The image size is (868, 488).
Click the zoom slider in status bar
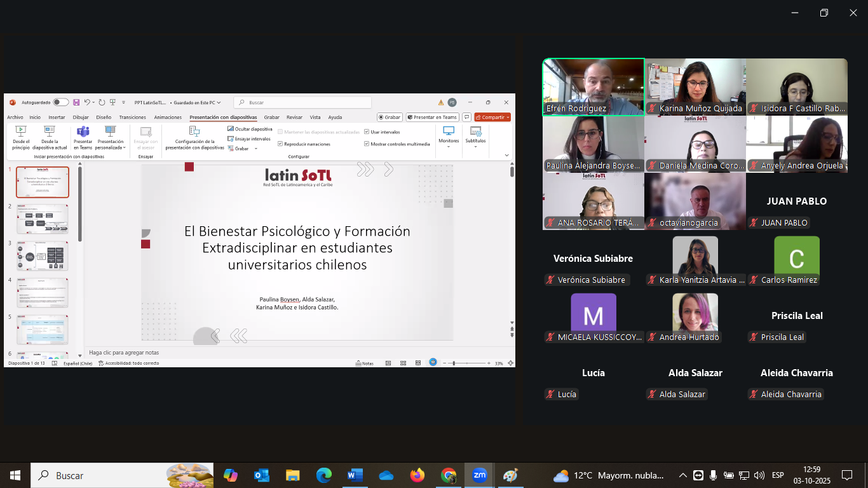pyautogui.click(x=454, y=363)
